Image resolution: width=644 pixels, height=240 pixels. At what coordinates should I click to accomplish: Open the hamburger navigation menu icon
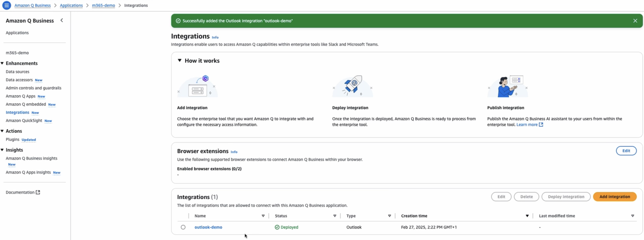[7, 5]
